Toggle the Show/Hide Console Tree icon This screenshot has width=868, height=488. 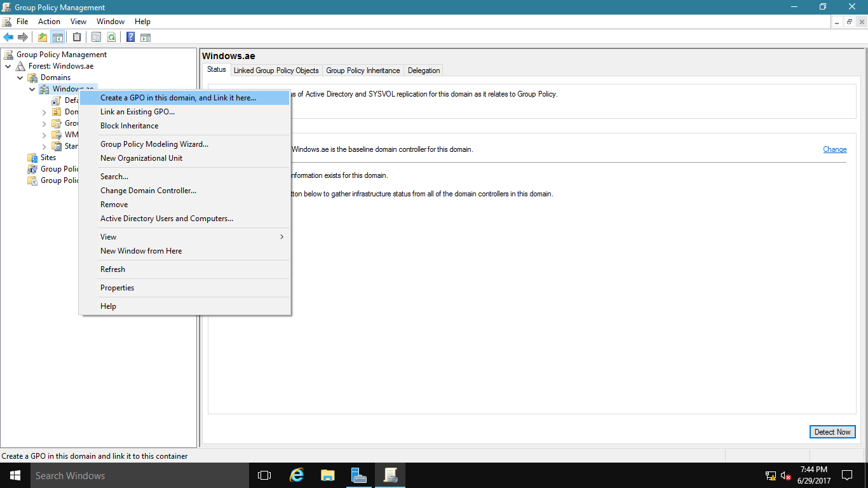pos(57,36)
